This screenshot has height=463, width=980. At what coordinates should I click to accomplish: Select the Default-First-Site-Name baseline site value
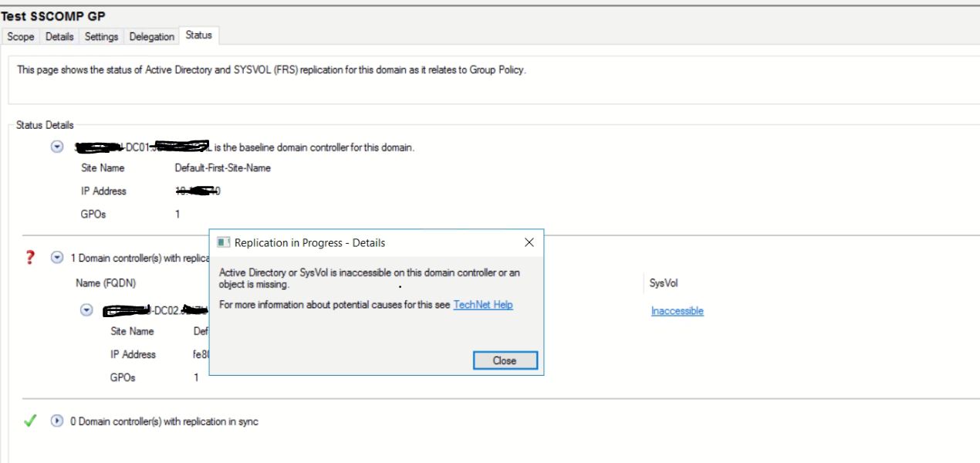pyautogui.click(x=222, y=167)
